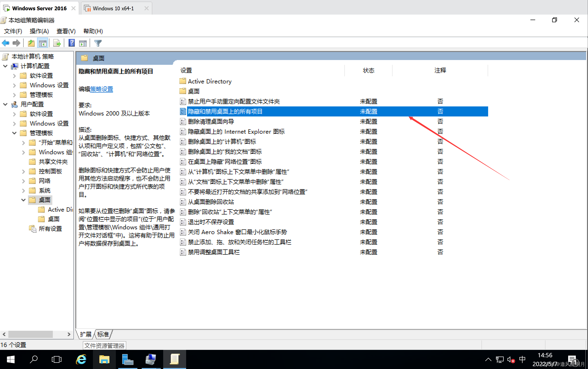Toggle the show/hide action pane icon

click(83, 43)
